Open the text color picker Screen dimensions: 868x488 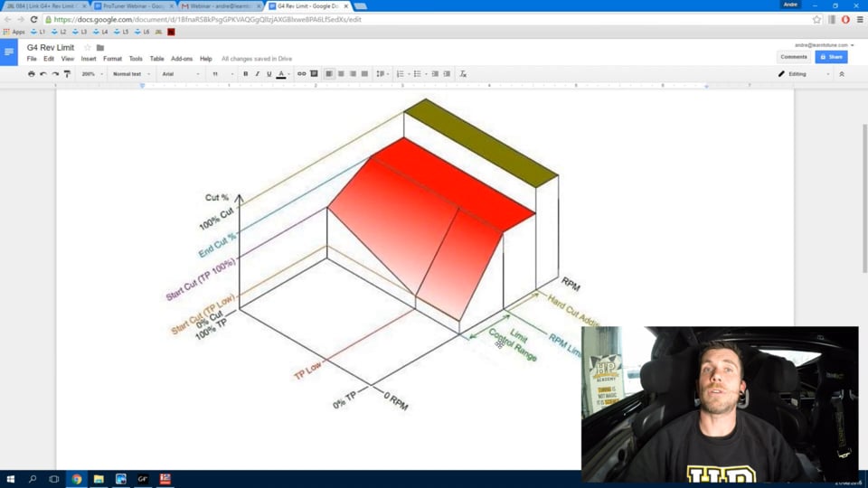281,73
